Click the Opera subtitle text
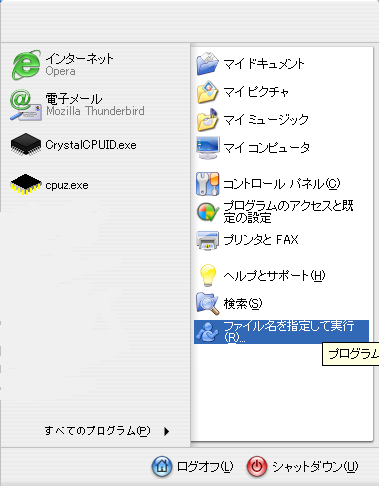 [x=60, y=71]
